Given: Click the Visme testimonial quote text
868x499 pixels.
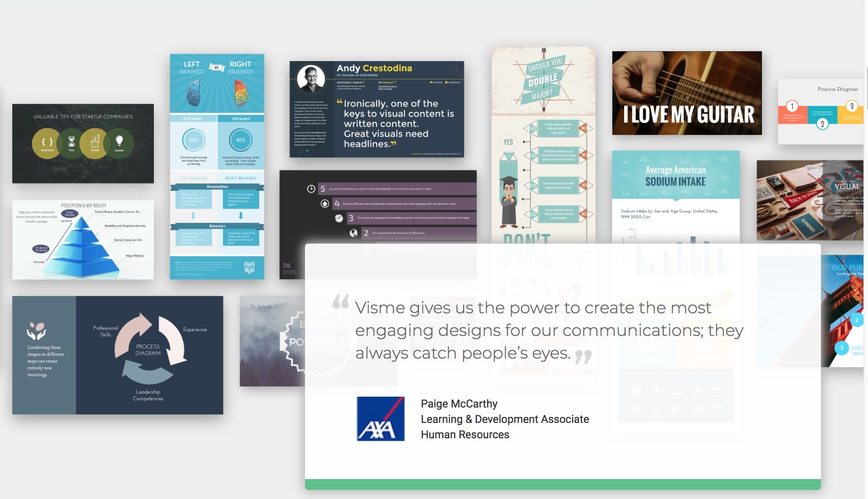Looking at the screenshot, I should (549, 330).
